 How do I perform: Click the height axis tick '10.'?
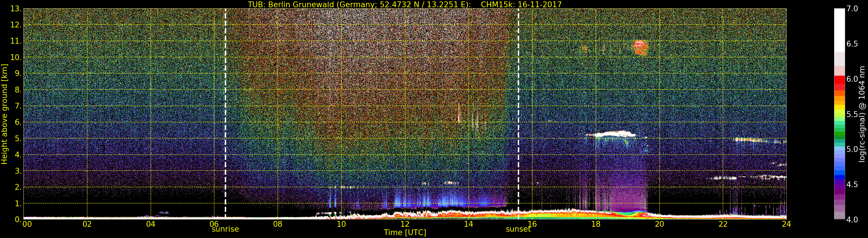click(16, 57)
